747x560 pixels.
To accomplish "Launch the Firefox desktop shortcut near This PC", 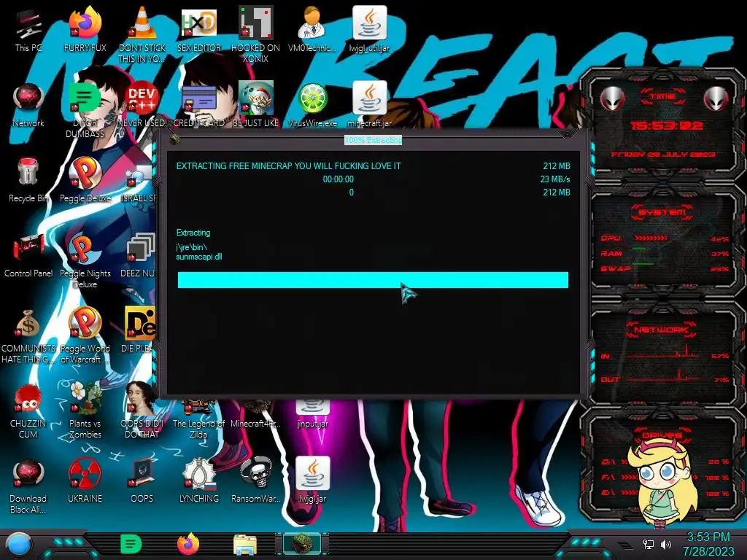I will click(x=85, y=30).
